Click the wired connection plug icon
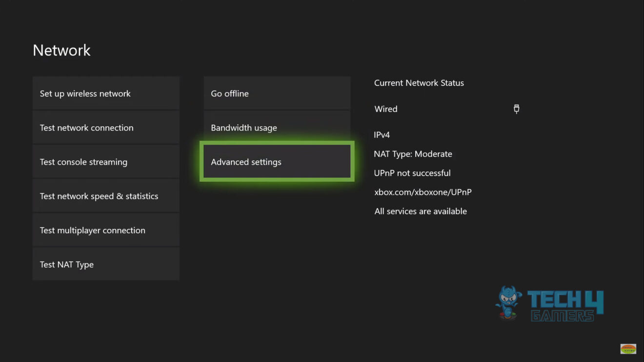Screen dimensions: 644x362 (516, 109)
